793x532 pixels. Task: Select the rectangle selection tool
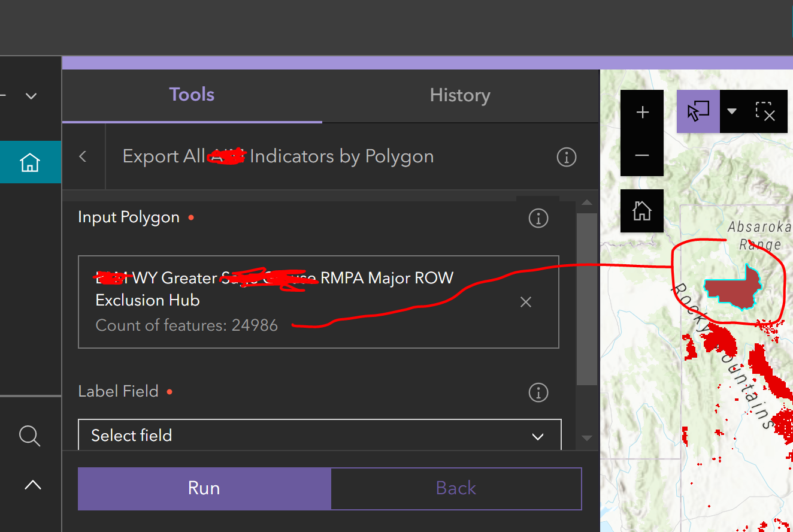click(x=698, y=111)
